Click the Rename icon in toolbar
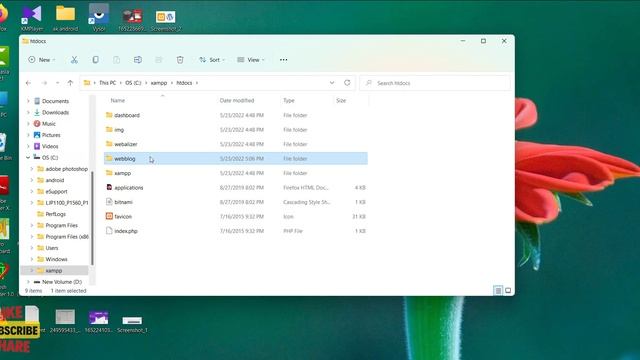Viewport: 640px width, 360px height. [x=138, y=60]
